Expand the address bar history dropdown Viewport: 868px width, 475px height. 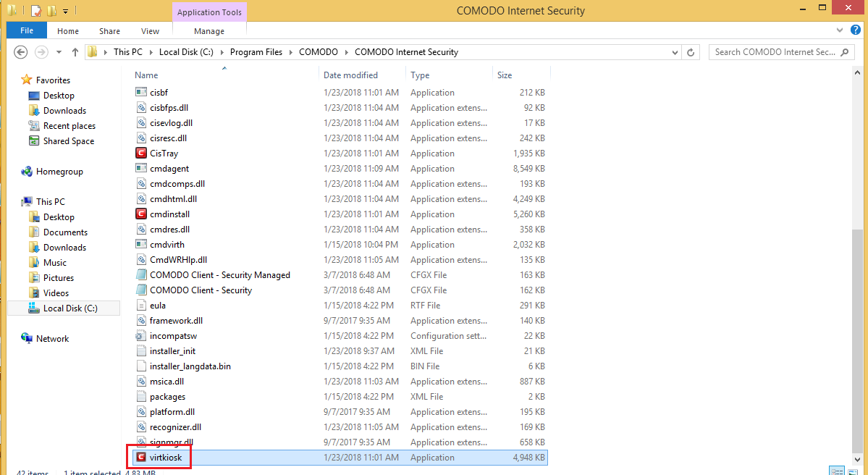[675, 53]
